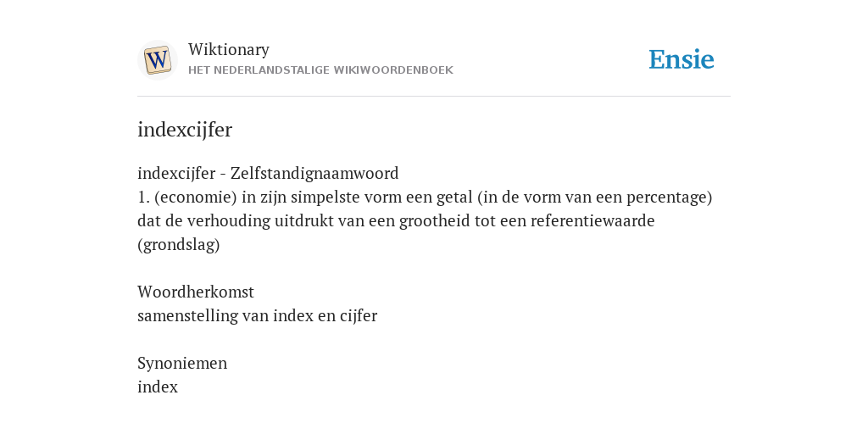Click the horizontal divider under the header
This screenshot has width=868, height=434.
click(434, 97)
